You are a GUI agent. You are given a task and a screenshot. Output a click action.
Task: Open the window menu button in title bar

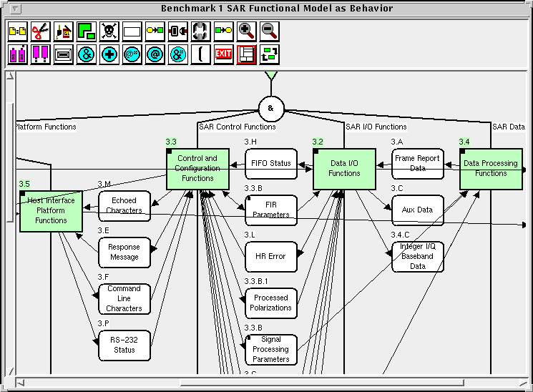[16, 9]
